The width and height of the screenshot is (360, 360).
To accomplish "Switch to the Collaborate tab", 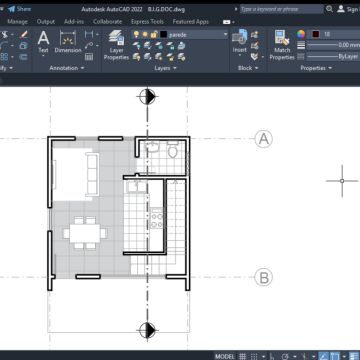I will point(107,22).
